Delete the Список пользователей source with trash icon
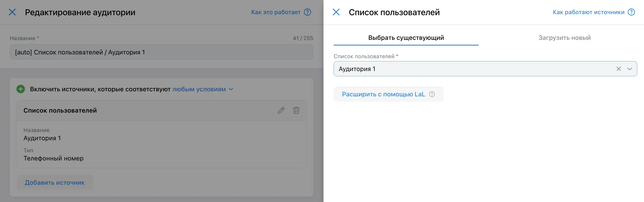The image size is (644, 202). [x=296, y=110]
